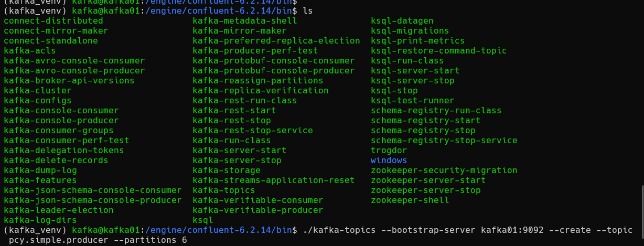Click the blue windows directory name
This screenshot has width=644, height=246.
pos(389,161)
